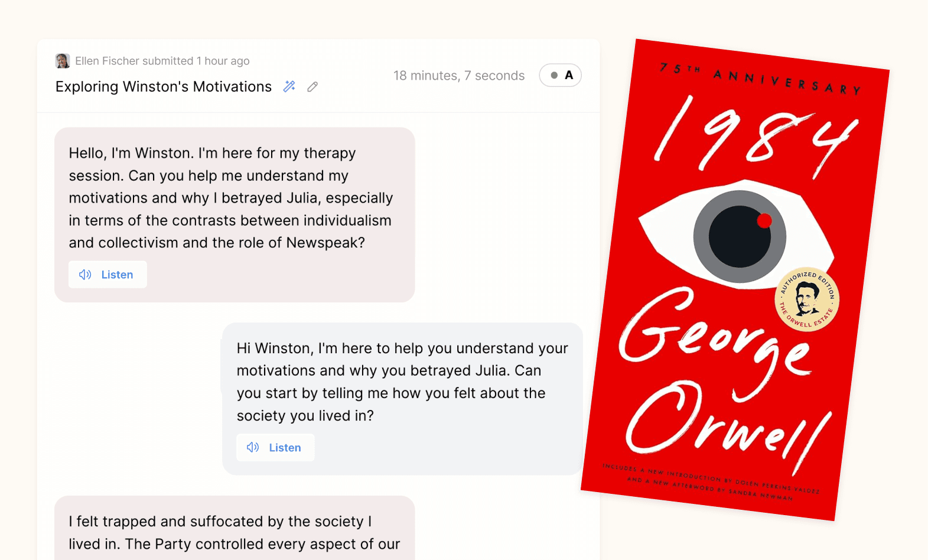Click the pencil edit icon next to title

click(312, 87)
